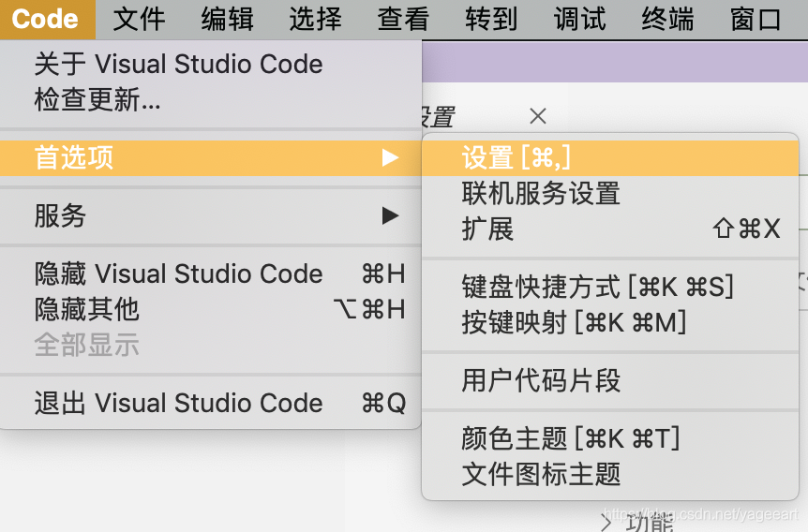Open 键盘快捷方式 settings
The width and height of the screenshot is (808, 532).
pyautogui.click(x=610, y=287)
